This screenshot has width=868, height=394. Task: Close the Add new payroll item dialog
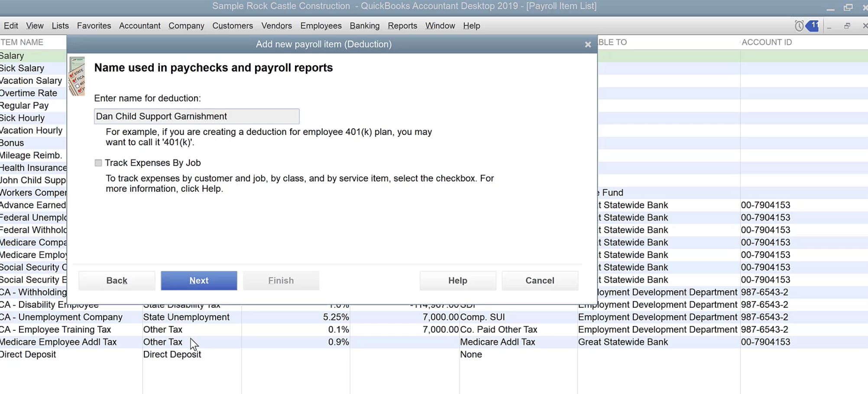(588, 45)
